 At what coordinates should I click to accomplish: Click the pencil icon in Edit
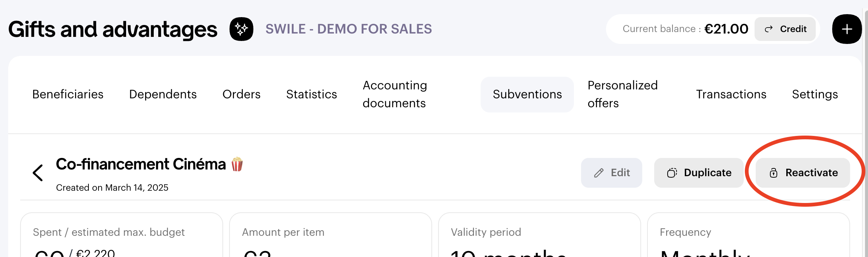click(x=599, y=173)
